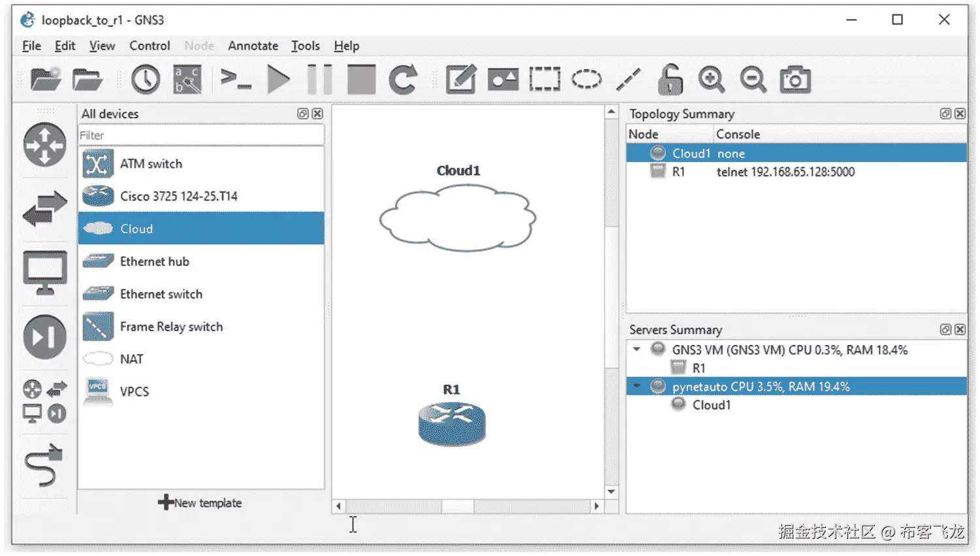The width and height of the screenshot is (980, 556).
Task: Browse routers category in sidebar
Action: (x=45, y=144)
